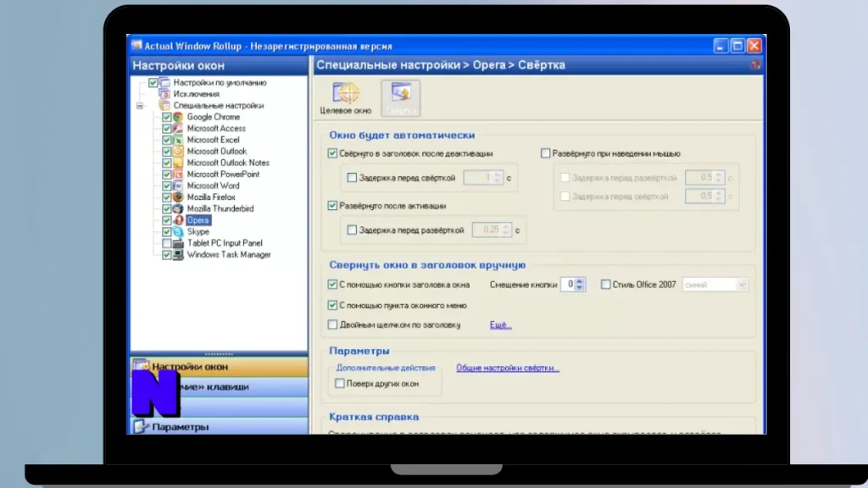The width and height of the screenshot is (868, 488).
Task: Click the Google Chrome icon in tree
Action: click(178, 117)
